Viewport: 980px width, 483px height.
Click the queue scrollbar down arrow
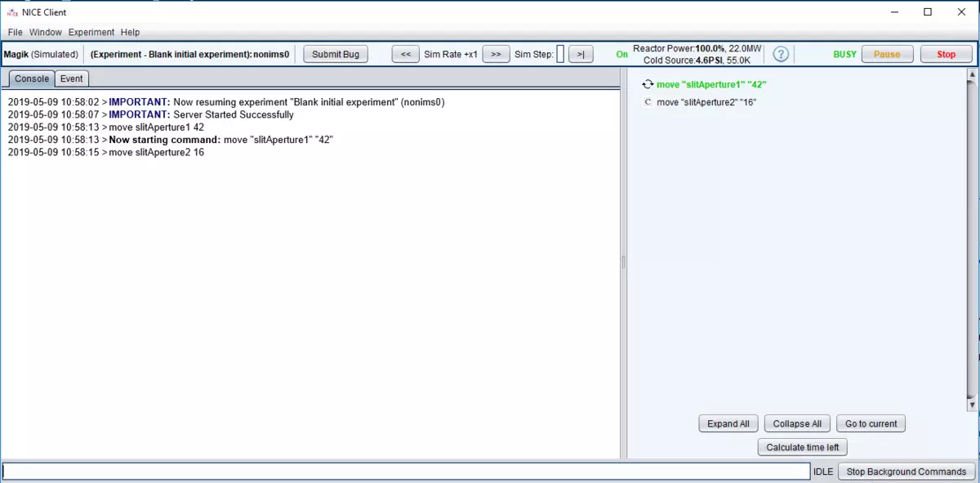tap(972, 405)
